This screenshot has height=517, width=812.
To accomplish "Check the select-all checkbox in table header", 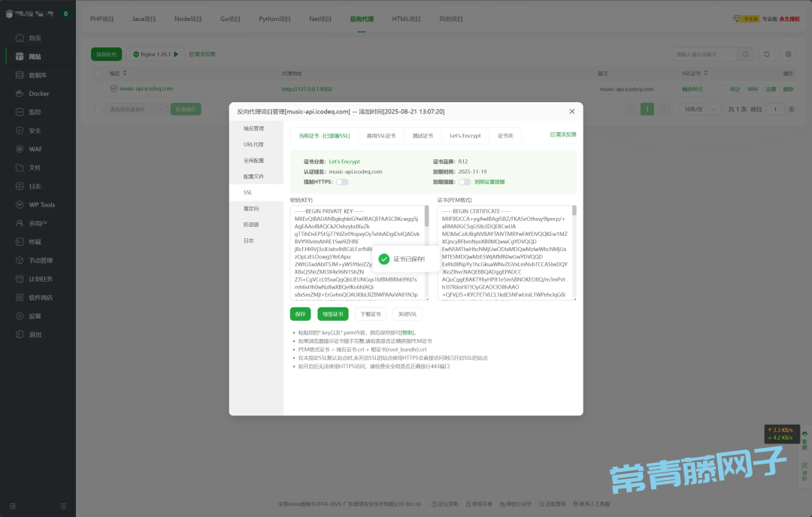I will tap(98, 74).
